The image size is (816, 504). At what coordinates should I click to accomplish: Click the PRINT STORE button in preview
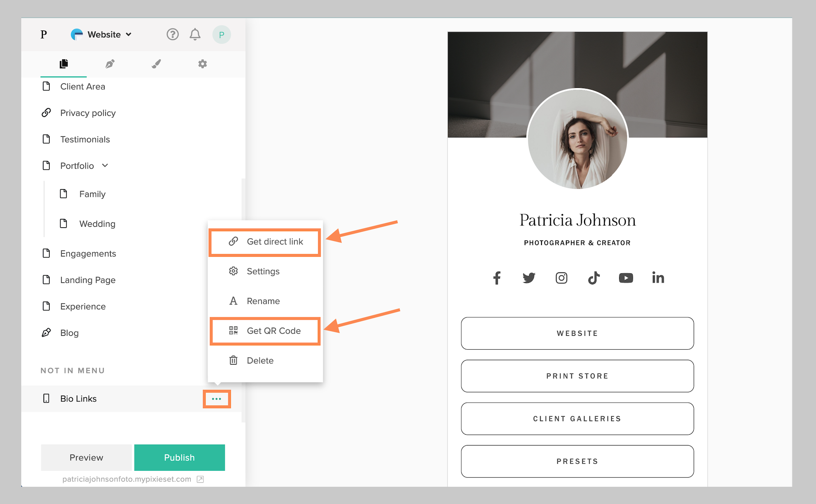pos(577,376)
